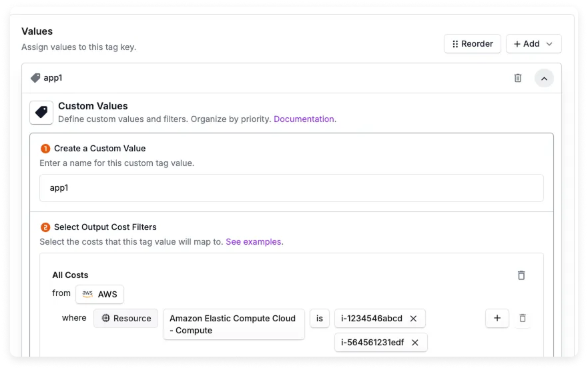
Task: Delete the app1 tag value
Action: click(x=517, y=78)
